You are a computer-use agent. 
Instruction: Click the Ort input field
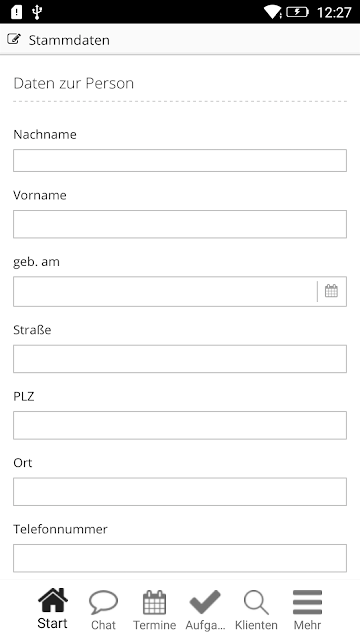coord(180,492)
